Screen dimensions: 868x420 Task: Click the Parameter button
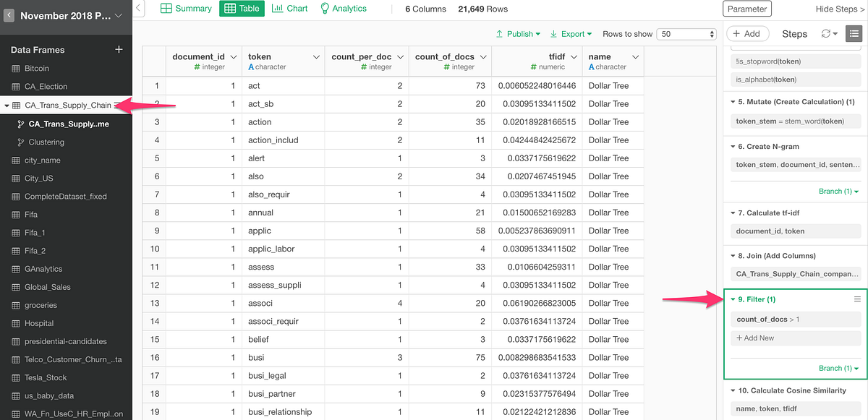pos(748,9)
